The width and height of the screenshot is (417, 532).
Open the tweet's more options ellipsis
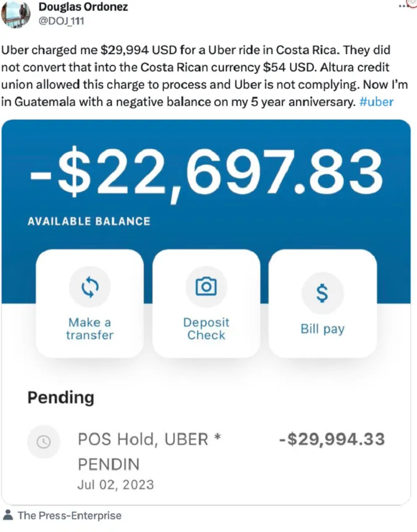pos(405,4)
